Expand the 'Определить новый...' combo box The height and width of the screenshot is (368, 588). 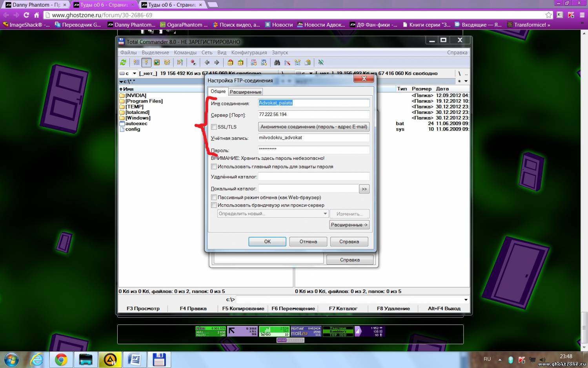[x=325, y=214]
